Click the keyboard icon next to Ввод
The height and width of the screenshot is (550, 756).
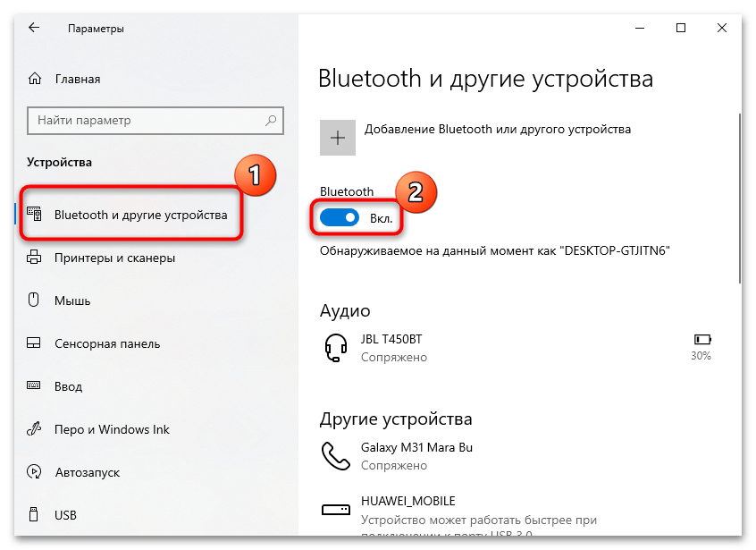tap(34, 385)
